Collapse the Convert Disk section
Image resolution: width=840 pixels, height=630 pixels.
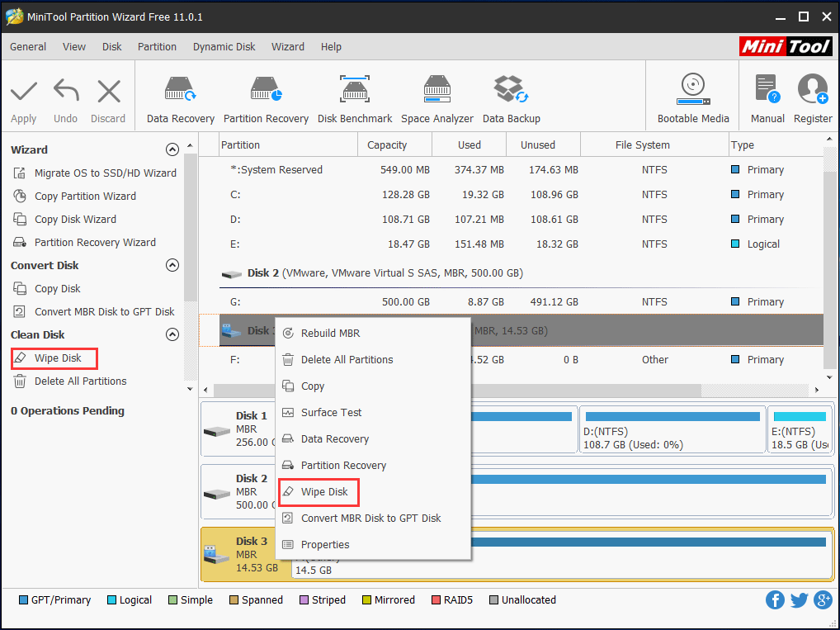[x=172, y=265]
